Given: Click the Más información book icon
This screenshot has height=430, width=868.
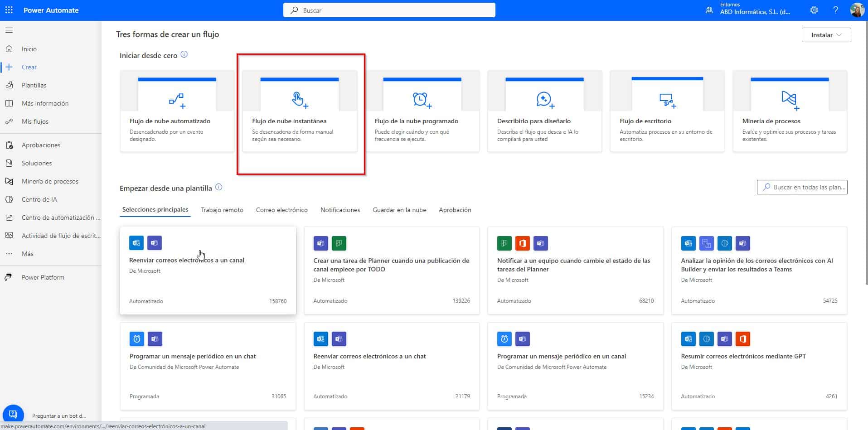Looking at the screenshot, I should (9, 103).
